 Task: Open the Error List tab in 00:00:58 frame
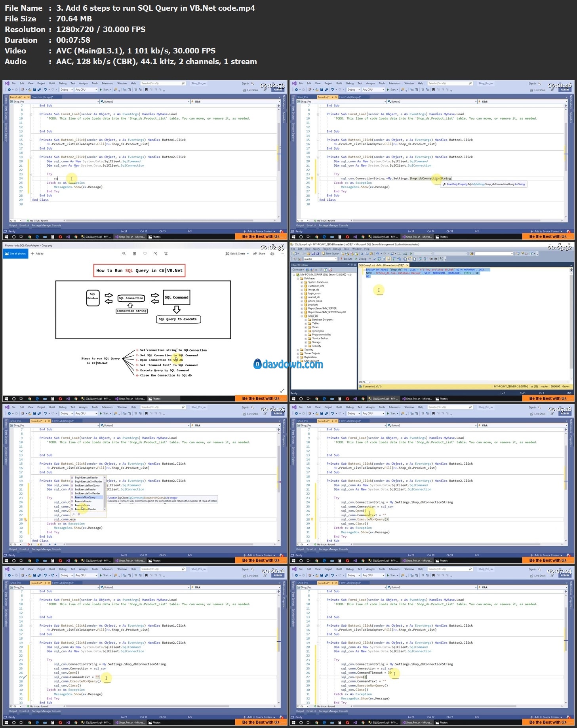click(x=24, y=226)
